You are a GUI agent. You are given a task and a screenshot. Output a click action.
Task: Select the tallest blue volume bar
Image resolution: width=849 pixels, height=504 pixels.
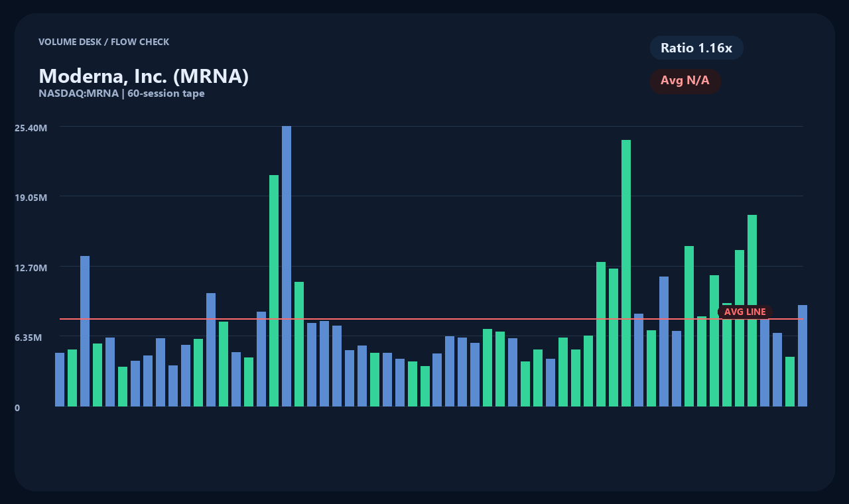tap(287, 266)
